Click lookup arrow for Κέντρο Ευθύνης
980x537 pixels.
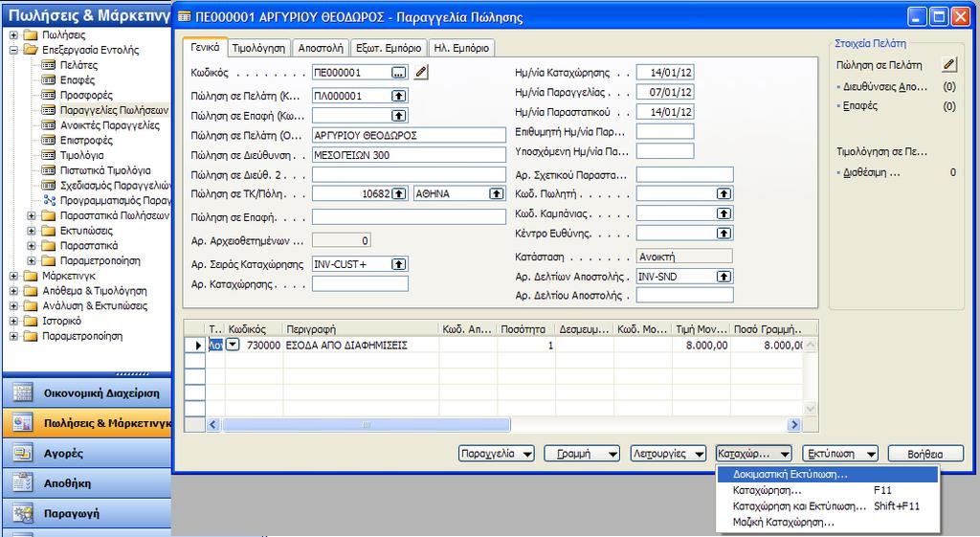(724, 234)
